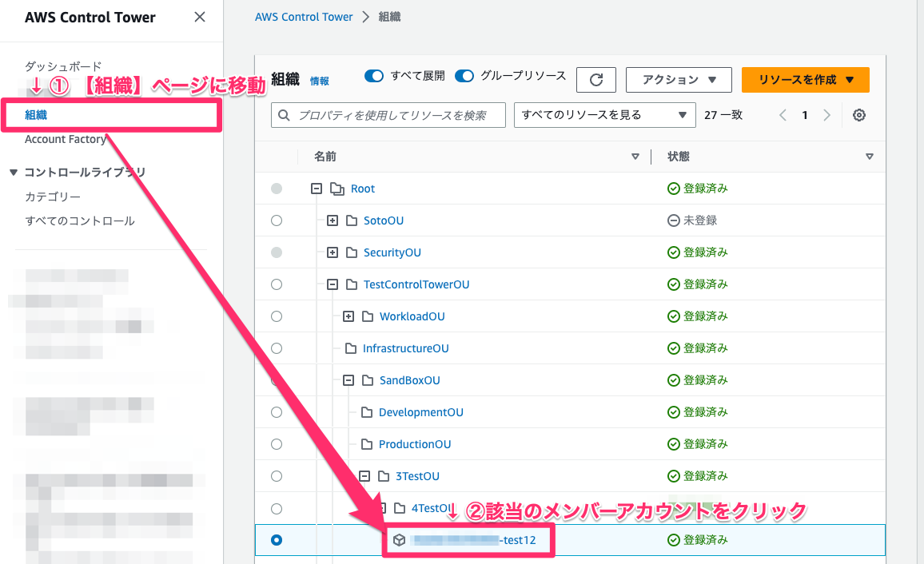
Task: Open the -test12 member account link
Action: [x=474, y=540]
